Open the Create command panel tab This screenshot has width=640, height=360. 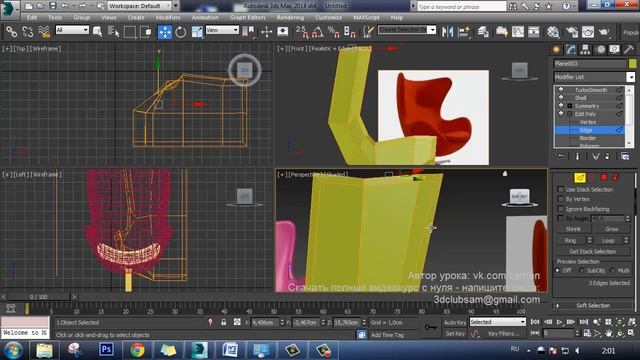556,49
